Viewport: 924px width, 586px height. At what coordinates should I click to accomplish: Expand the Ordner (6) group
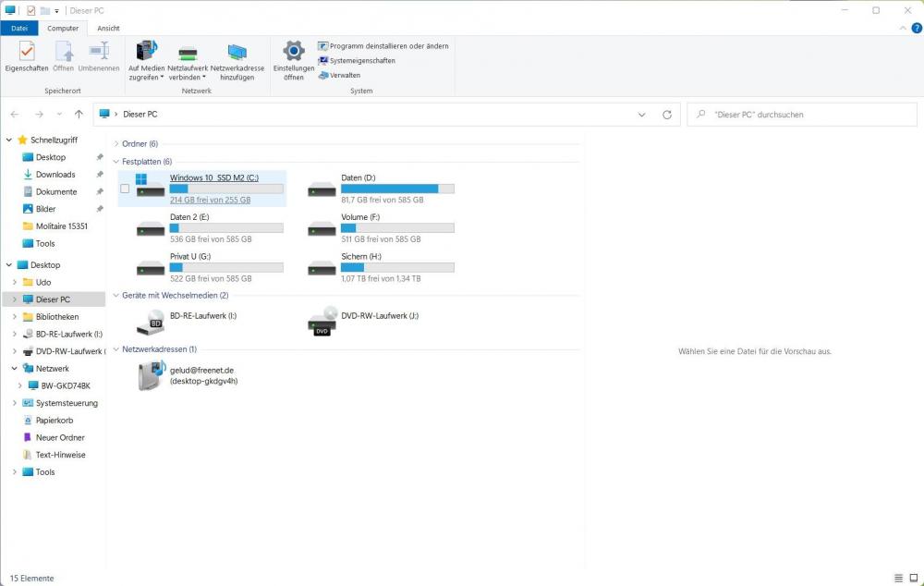115,144
